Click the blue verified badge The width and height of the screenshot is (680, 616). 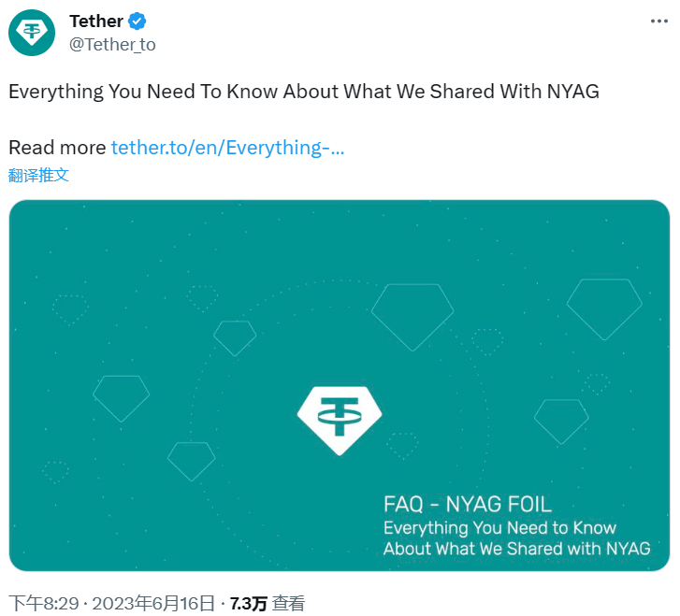click(x=137, y=21)
